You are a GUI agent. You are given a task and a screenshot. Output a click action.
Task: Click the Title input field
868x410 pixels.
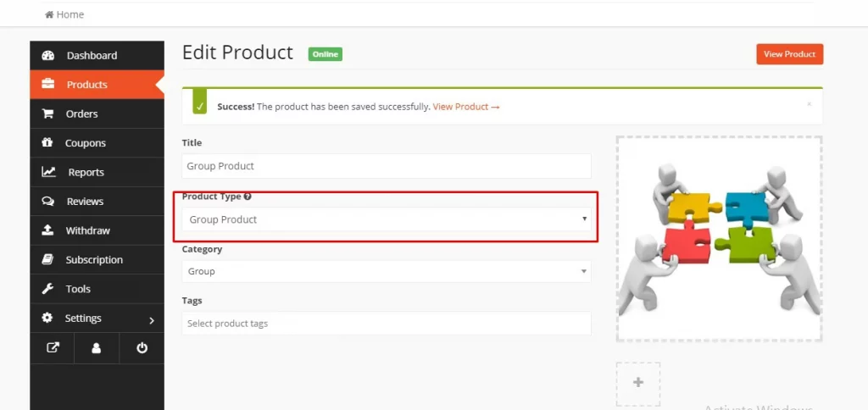387,166
